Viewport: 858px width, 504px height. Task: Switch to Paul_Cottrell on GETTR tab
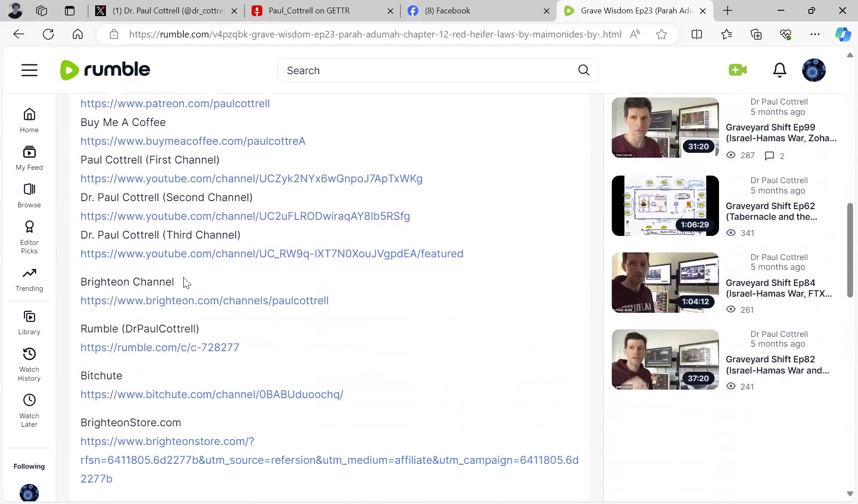click(309, 11)
